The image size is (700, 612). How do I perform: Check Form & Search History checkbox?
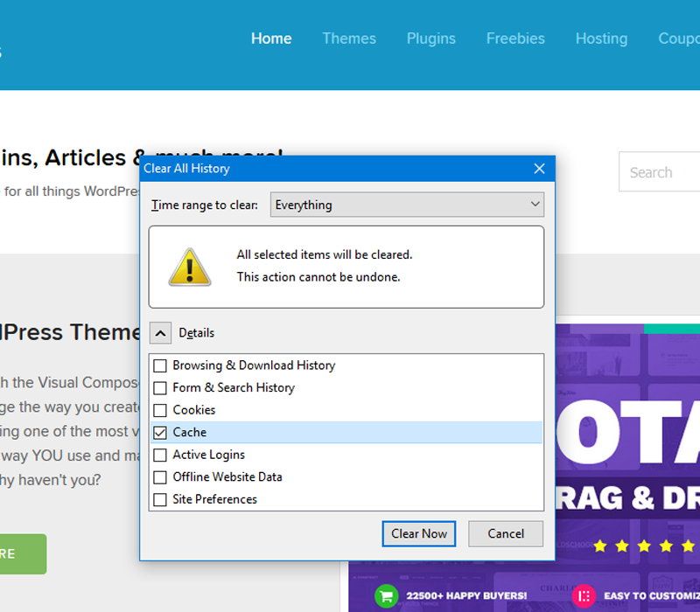point(160,388)
